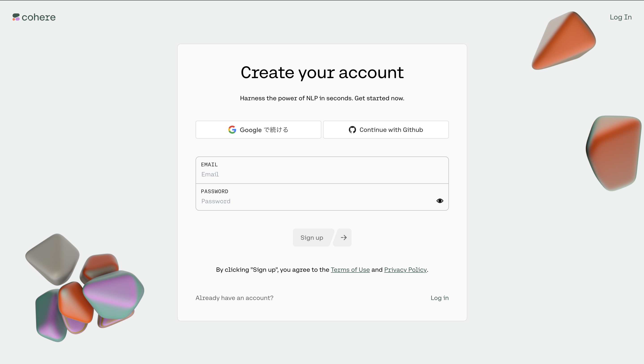Click the Cohere logo icon
The image size is (644, 364).
(16, 17)
